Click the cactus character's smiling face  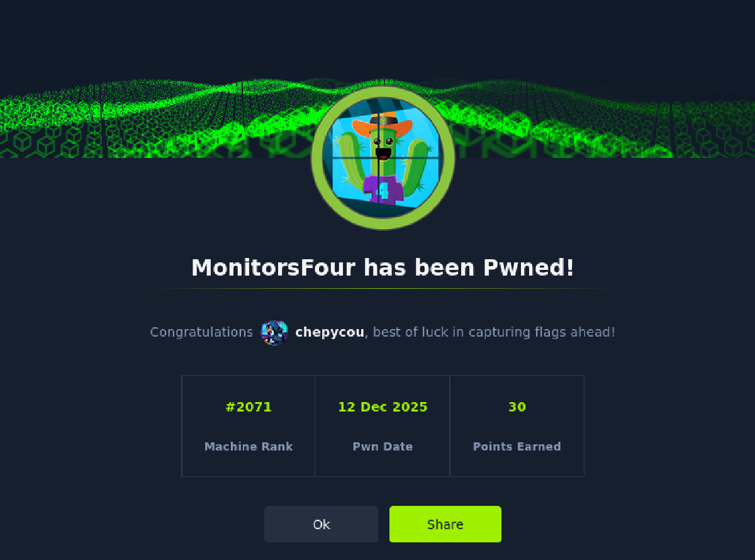click(x=383, y=147)
